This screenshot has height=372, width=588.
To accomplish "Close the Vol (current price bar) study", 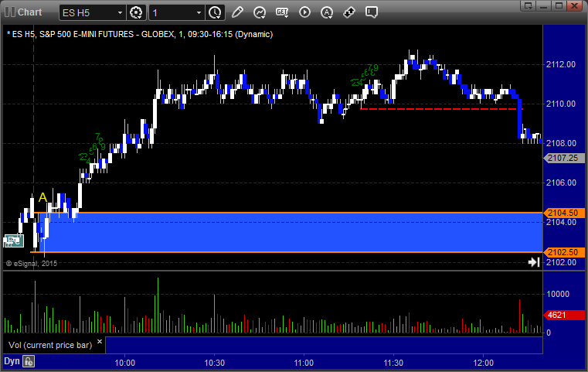I will point(100,342).
